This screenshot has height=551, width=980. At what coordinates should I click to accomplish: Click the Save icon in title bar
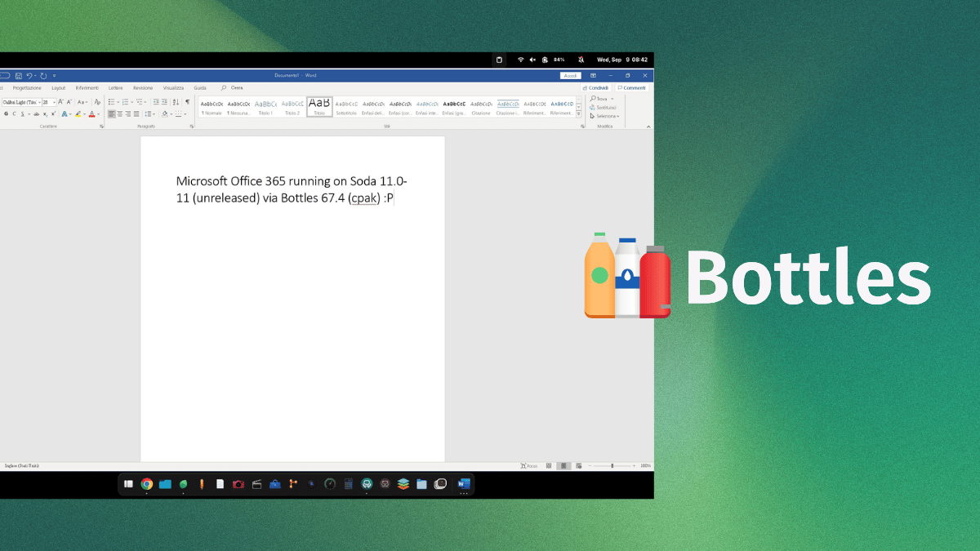(x=19, y=76)
